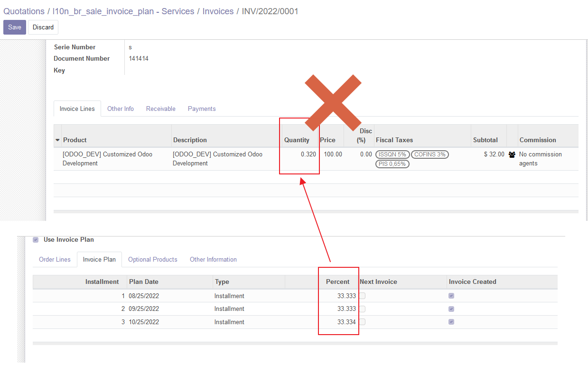The width and height of the screenshot is (588, 373).
Task: Sort by Subtotal column header
Action: pos(485,140)
